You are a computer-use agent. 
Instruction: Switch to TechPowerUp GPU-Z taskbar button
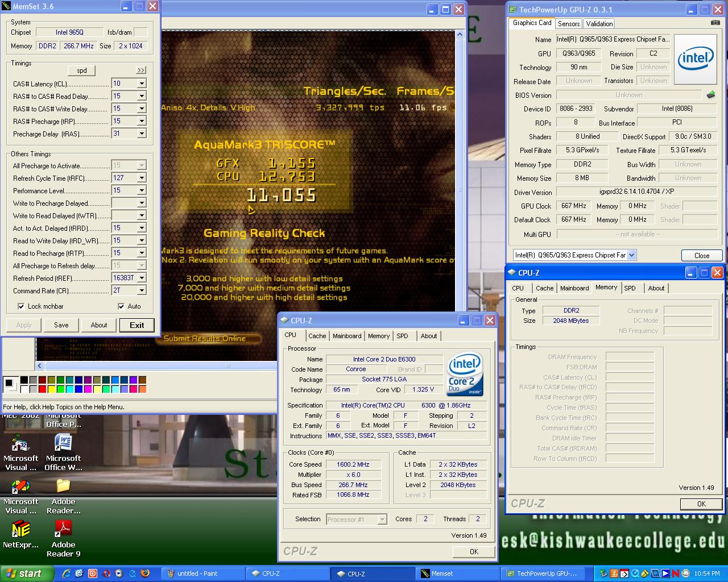click(x=544, y=573)
